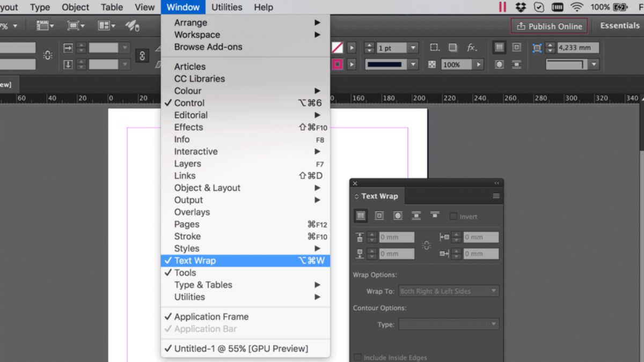This screenshot has height=362, width=644.
Task: Open the Workspace submenu
Action: (x=245, y=35)
